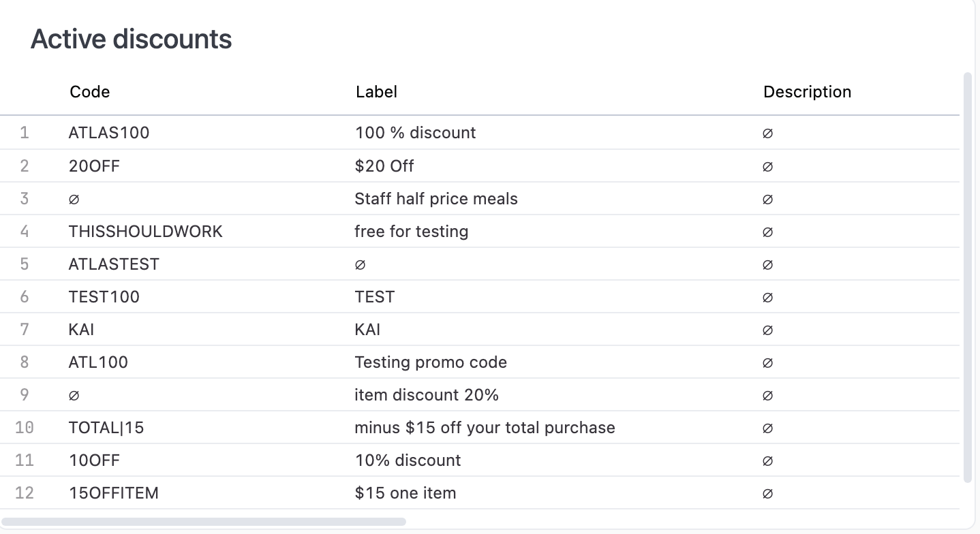This screenshot has width=980, height=534.
Task: Sort by the Label column header
Action: 376,91
